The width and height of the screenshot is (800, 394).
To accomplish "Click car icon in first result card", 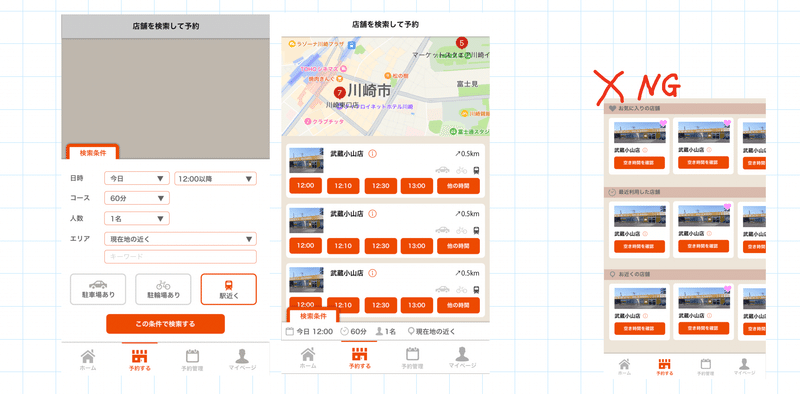I will coord(442,170).
